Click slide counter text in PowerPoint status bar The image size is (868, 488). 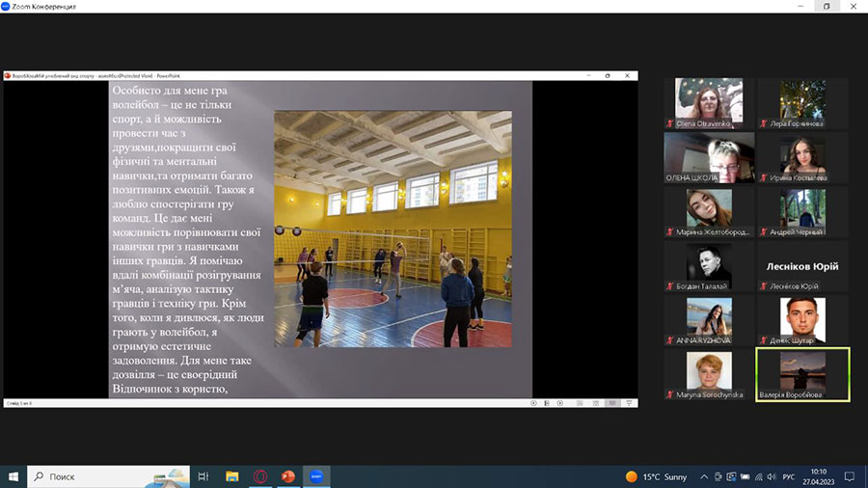tap(19, 403)
